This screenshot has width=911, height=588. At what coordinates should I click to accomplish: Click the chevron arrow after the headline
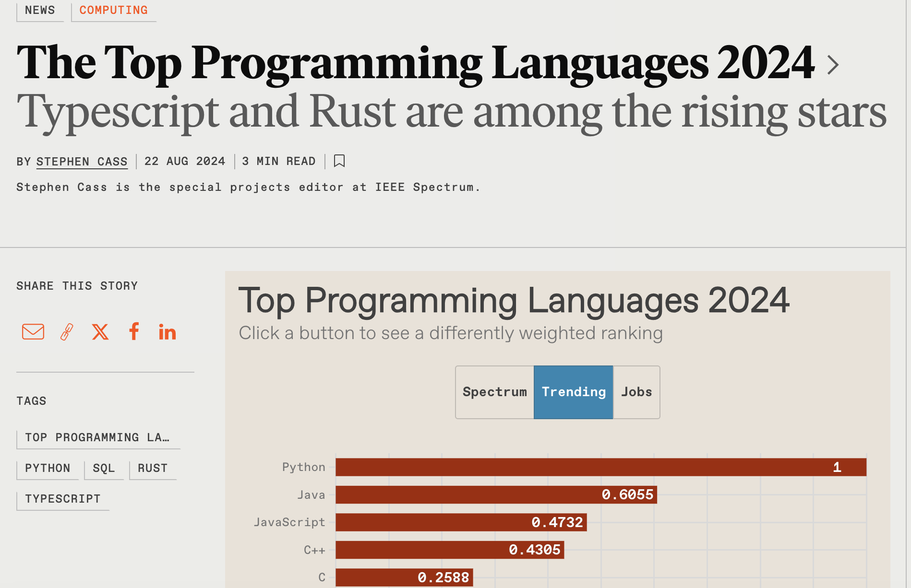[833, 65]
